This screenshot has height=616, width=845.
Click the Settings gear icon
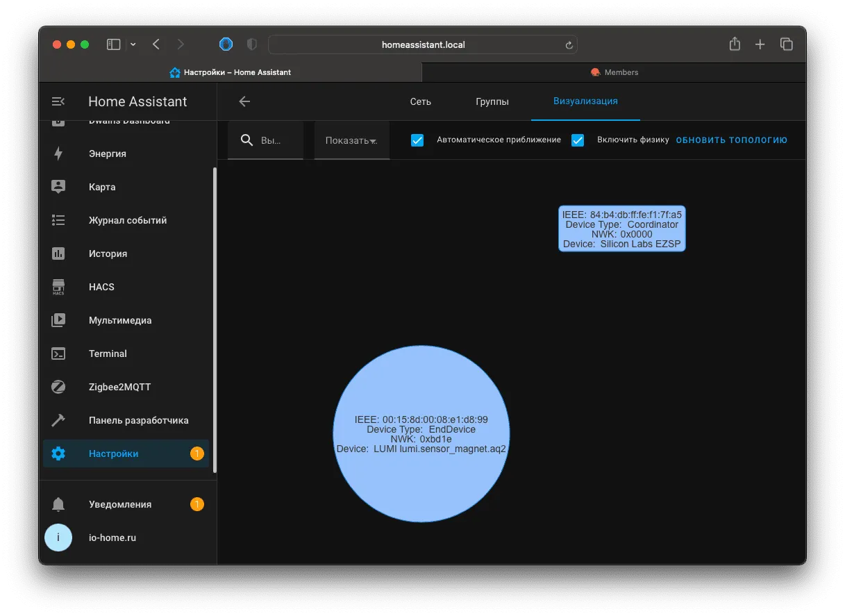click(58, 453)
